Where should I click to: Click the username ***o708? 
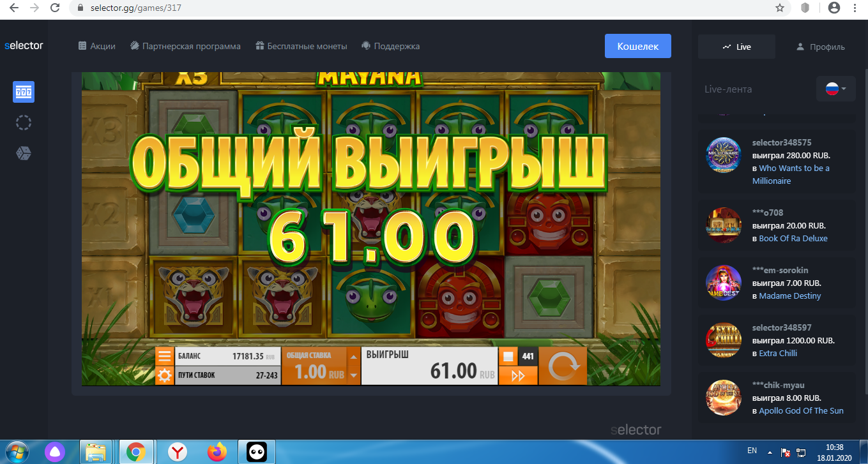768,213
